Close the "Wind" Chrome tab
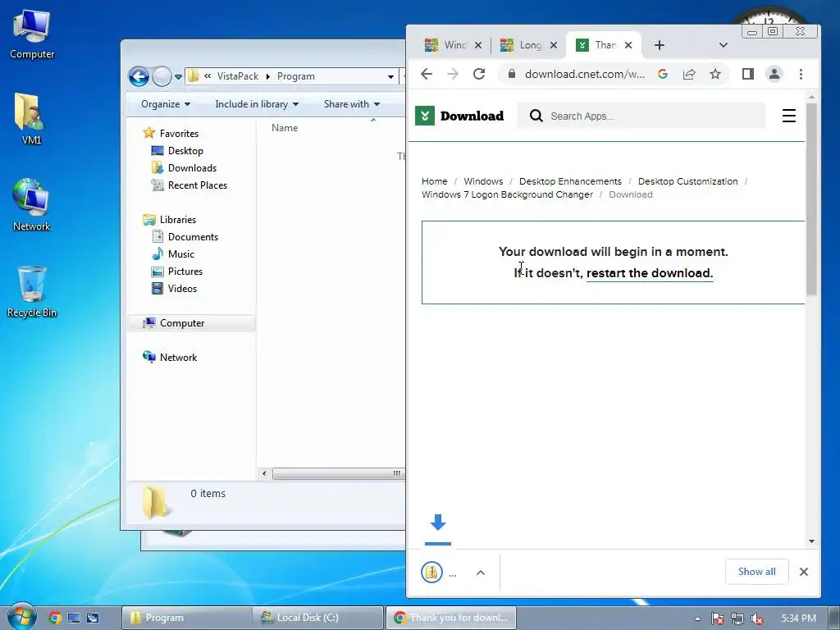 [x=478, y=45]
